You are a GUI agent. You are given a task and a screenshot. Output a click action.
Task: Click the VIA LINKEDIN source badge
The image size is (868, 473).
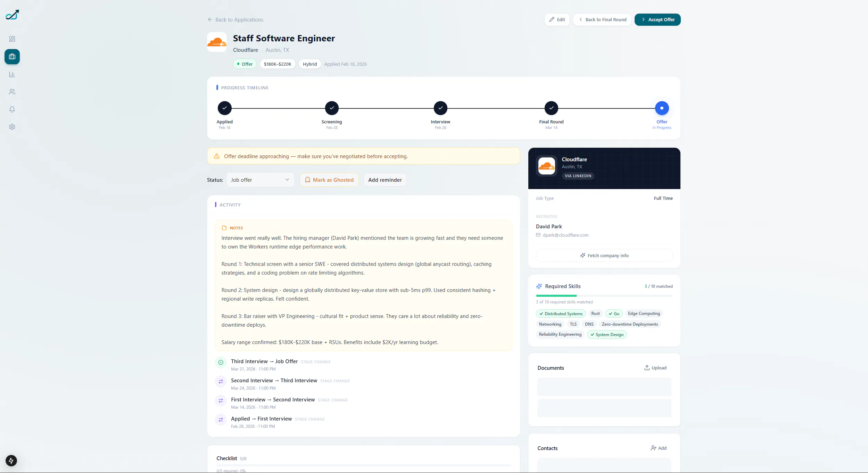[578, 176]
